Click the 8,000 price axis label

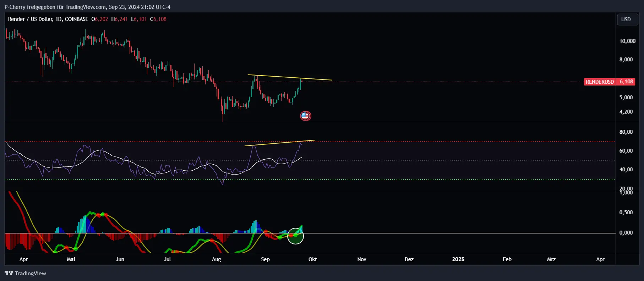626,60
